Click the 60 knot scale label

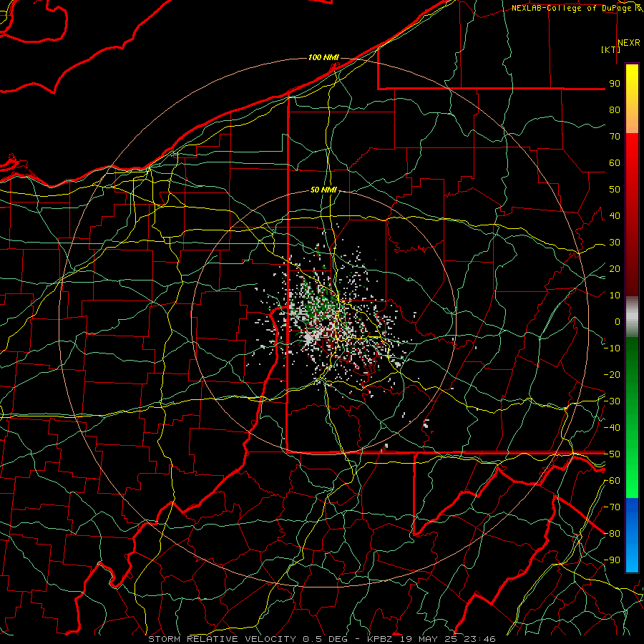(x=615, y=163)
